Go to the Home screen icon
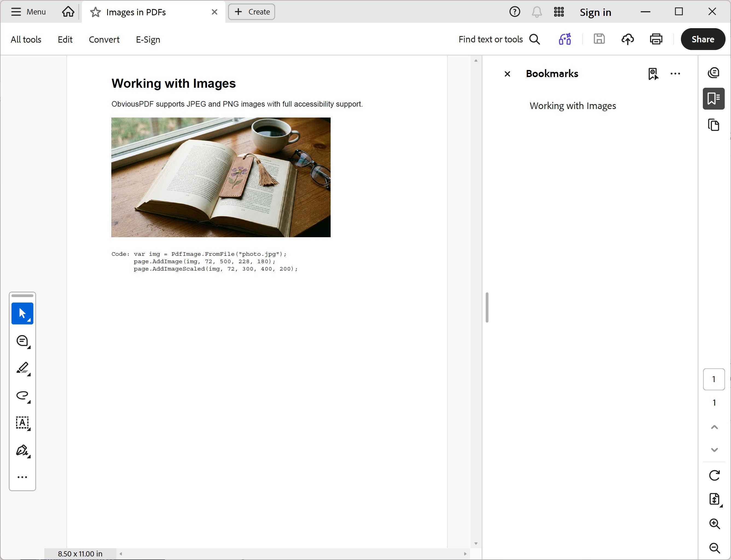Viewport: 731px width, 560px height. (68, 12)
